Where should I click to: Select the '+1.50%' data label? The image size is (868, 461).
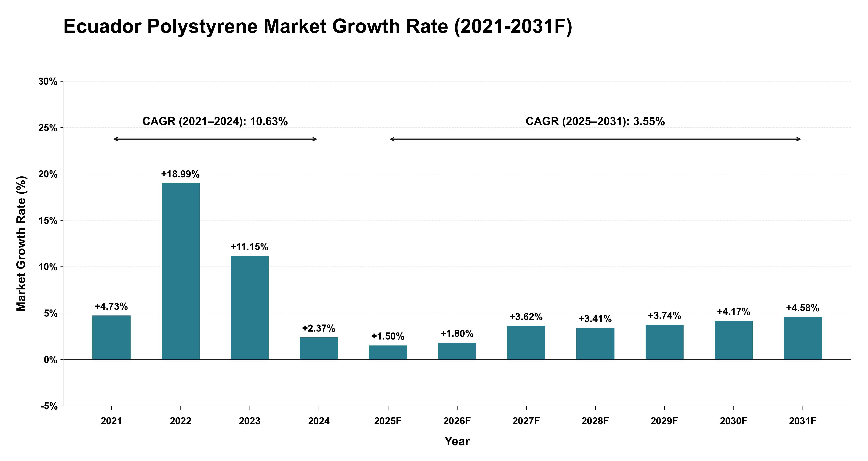[x=388, y=337]
